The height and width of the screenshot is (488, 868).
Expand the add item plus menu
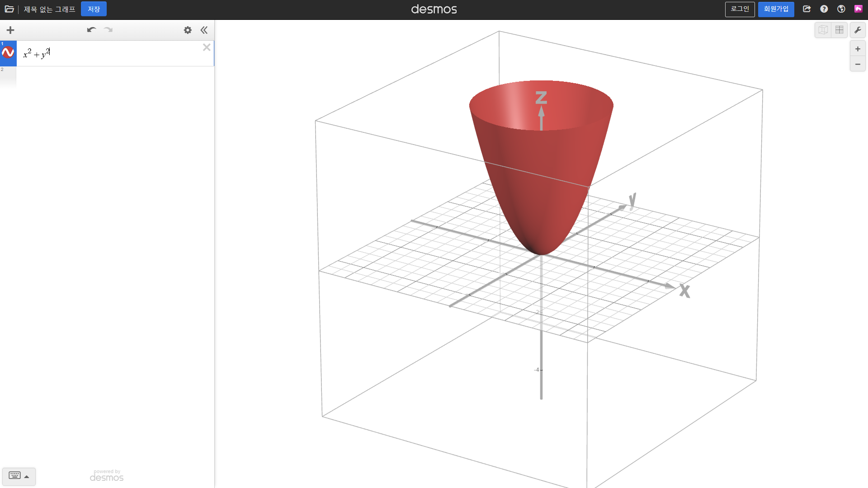point(10,30)
